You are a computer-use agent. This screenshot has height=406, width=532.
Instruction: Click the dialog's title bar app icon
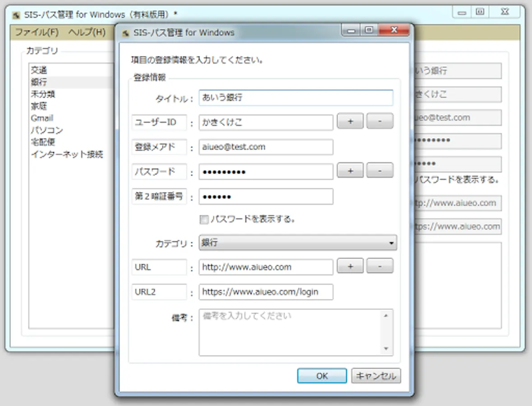(x=125, y=33)
